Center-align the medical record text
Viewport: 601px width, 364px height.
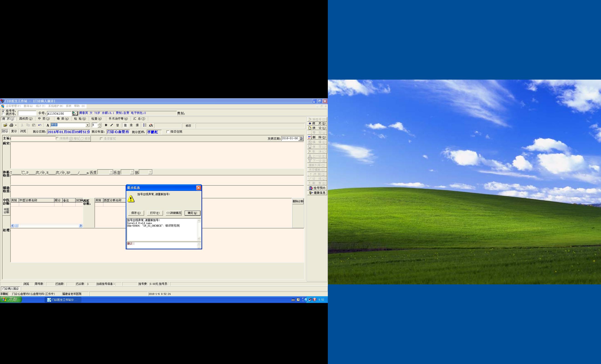(131, 125)
